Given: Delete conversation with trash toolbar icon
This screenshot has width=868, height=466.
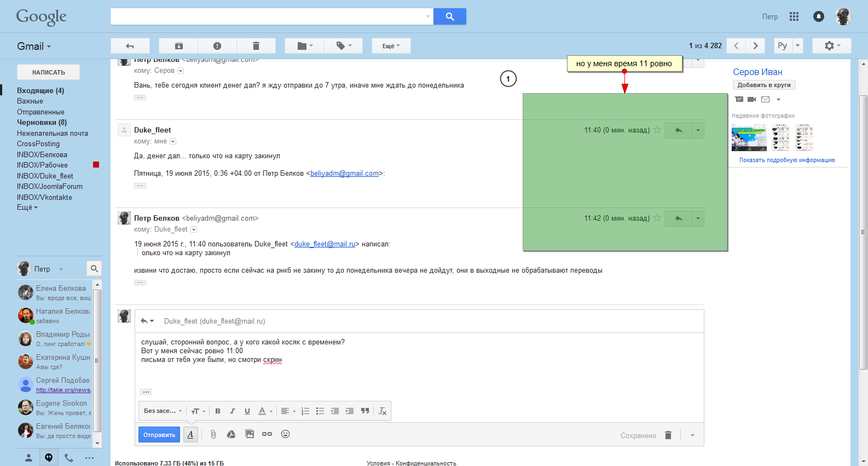Looking at the screenshot, I should 256,46.
